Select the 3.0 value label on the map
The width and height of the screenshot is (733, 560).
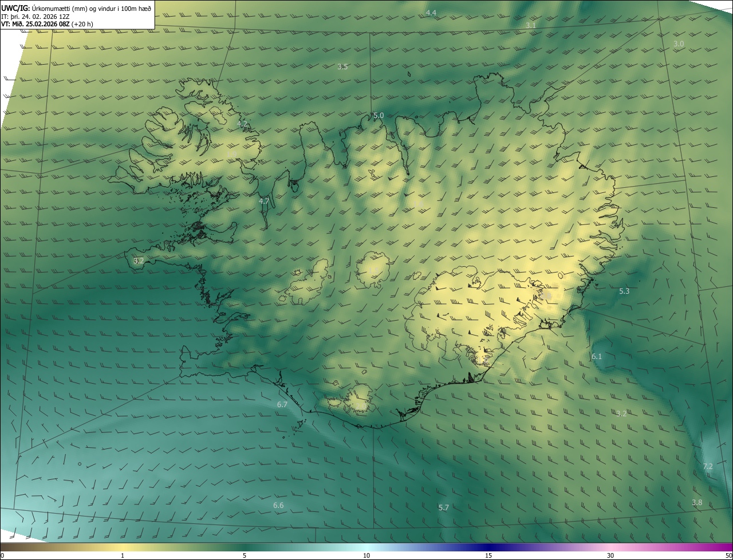click(679, 44)
